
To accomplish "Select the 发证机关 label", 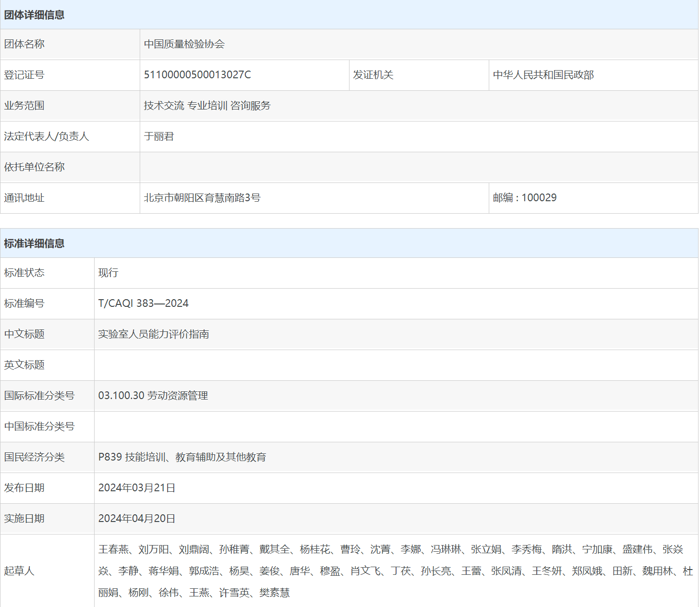I will pyautogui.click(x=373, y=75).
